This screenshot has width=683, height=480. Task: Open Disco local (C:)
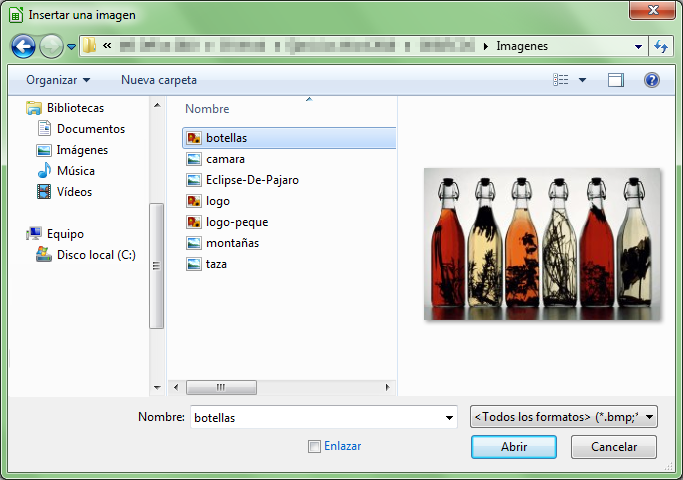(x=96, y=255)
